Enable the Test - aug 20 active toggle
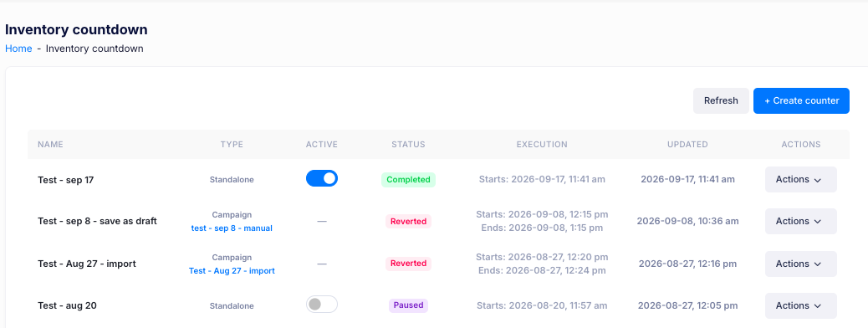The width and height of the screenshot is (868, 328). (x=322, y=305)
